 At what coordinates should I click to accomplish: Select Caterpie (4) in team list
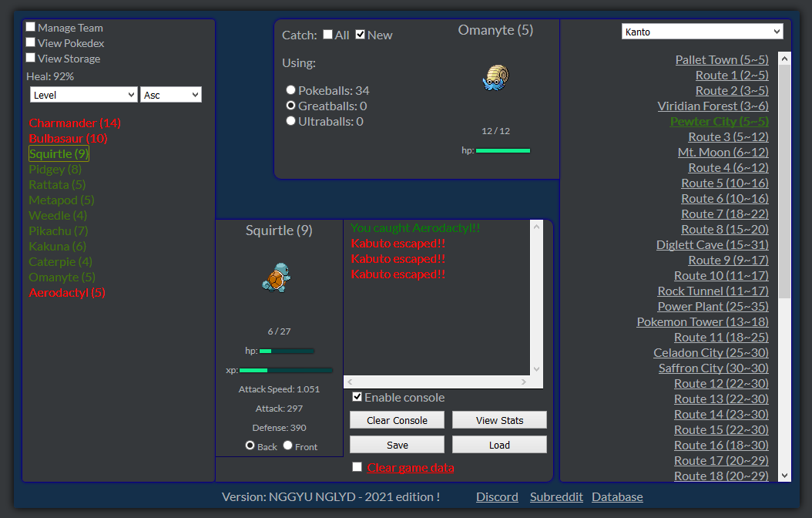click(60, 261)
